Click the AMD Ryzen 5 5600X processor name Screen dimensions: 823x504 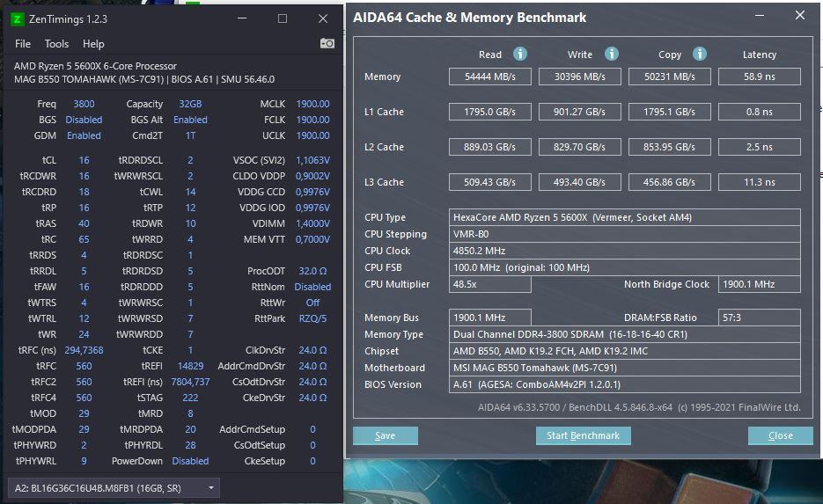tap(95, 66)
